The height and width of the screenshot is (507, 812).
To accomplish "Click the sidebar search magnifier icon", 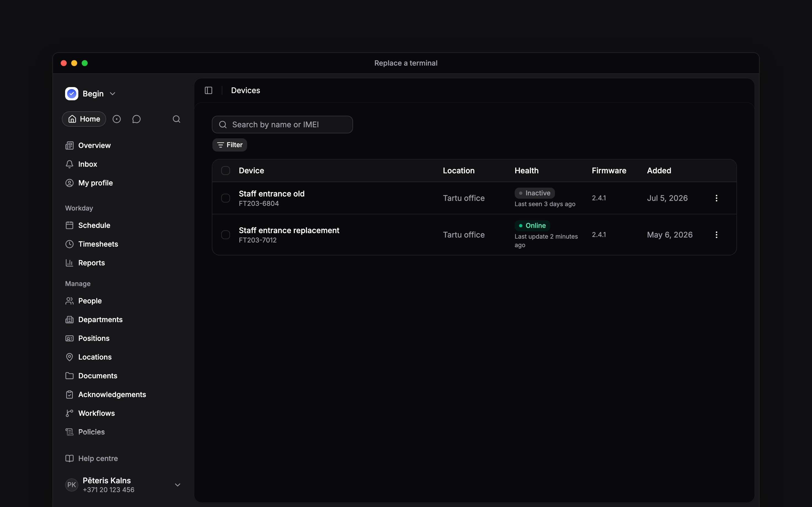I will (x=177, y=119).
